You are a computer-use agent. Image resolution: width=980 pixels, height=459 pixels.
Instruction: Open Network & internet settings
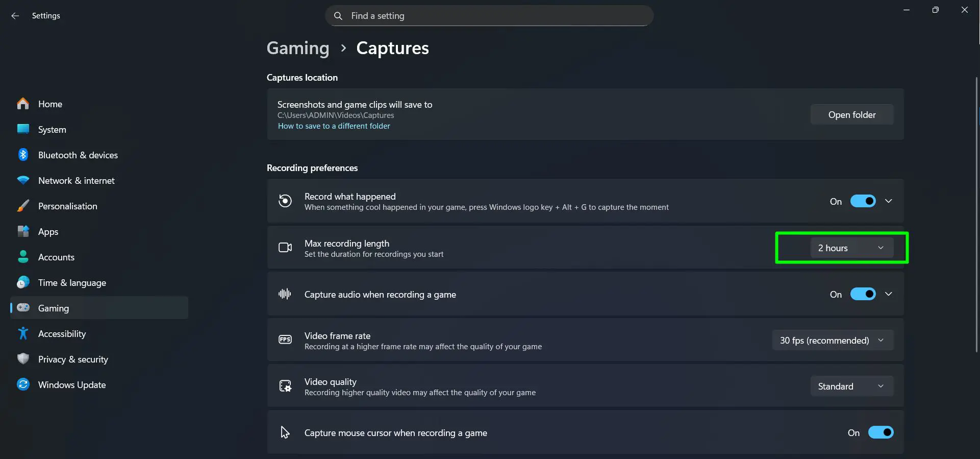[76, 180]
